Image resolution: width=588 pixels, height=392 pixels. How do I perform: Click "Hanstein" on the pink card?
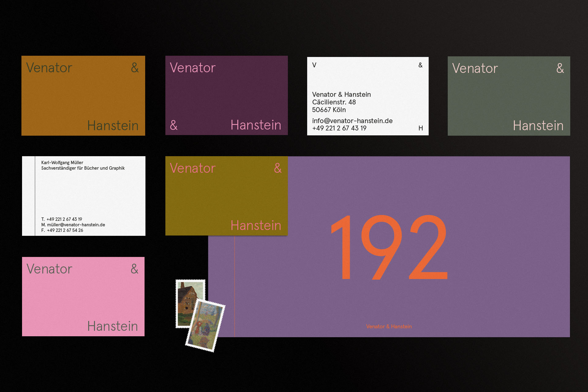[112, 326]
